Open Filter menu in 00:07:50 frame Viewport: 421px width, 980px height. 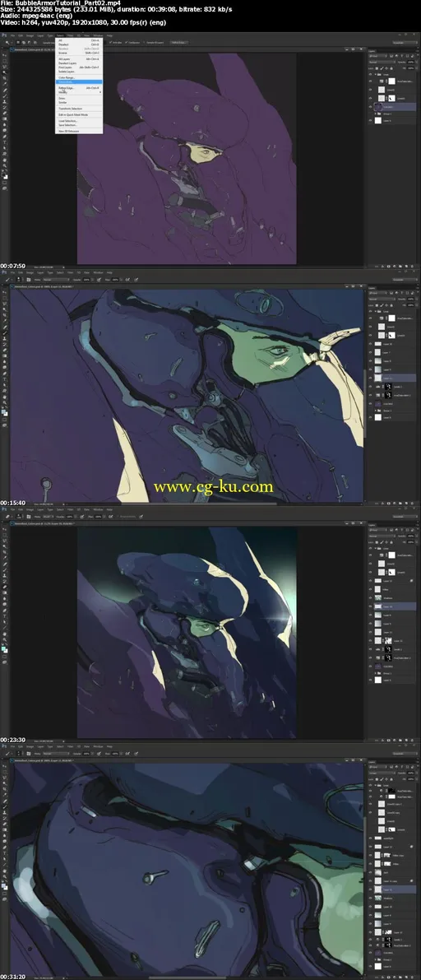point(70,35)
